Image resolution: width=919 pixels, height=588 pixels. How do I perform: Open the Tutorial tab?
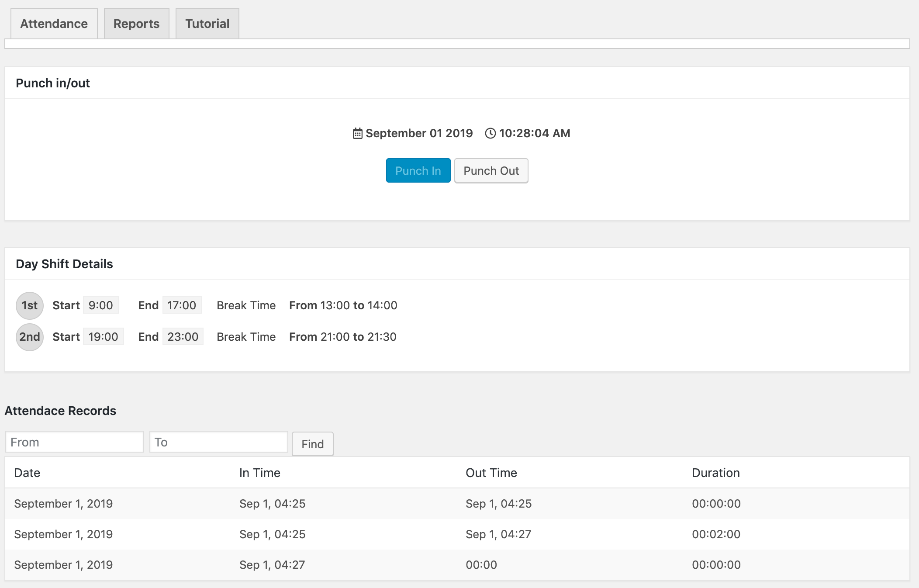tap(207, 24)
